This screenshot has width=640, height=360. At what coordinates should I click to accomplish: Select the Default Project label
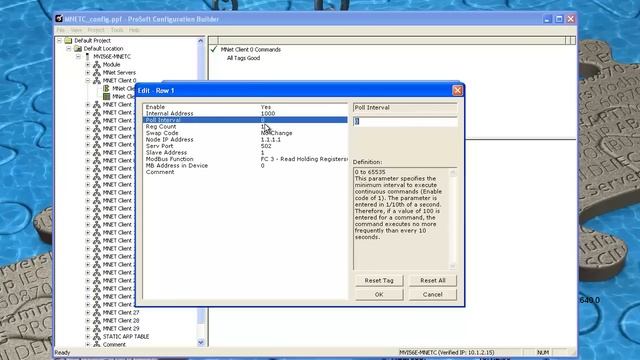[92, 40]
